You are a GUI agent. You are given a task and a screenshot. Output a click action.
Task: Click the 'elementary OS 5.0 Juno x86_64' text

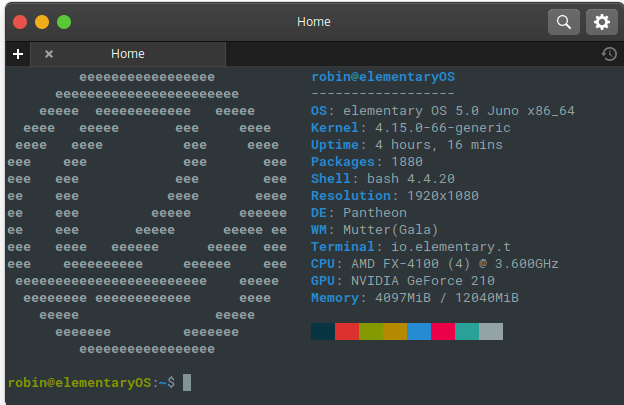pyautogui.click(x=459, y=111)
